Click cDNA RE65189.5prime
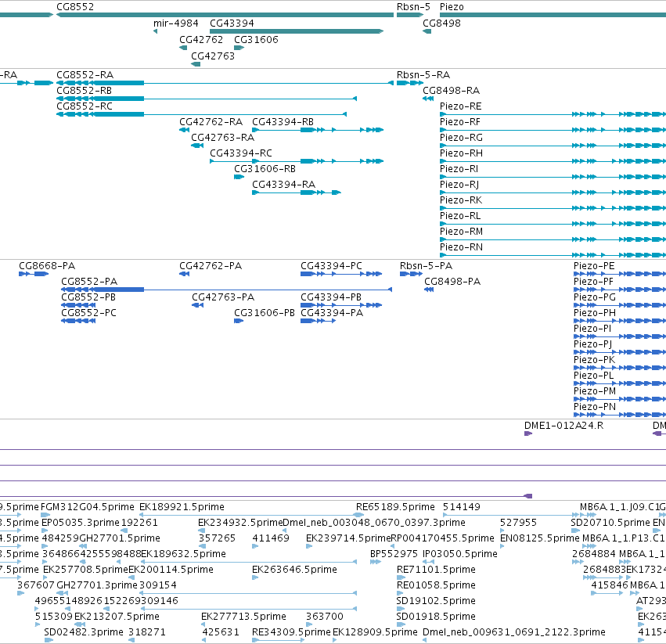Screen dimensions: 666x644 (395, 507)
